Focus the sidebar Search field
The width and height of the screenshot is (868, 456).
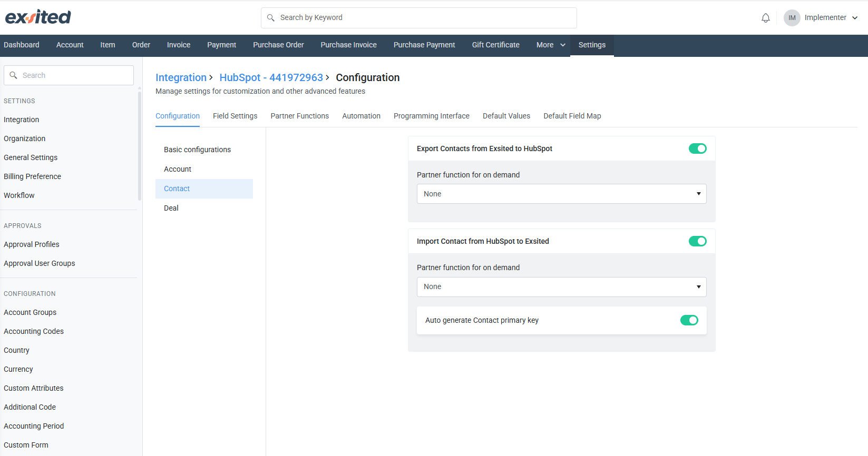click(x=69, y=75)
